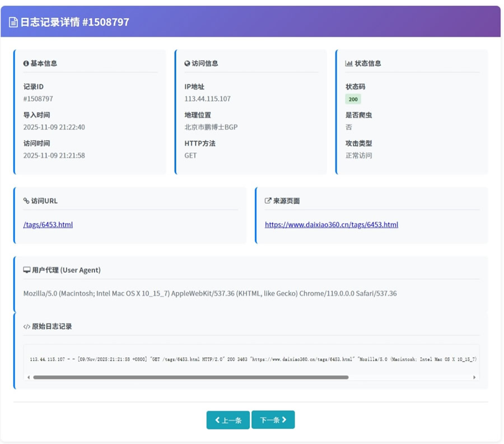The height and width of the screenshot is (444, 504).
Task: Click the link icon beside 访问URL
Action: [x=26, y=201]
